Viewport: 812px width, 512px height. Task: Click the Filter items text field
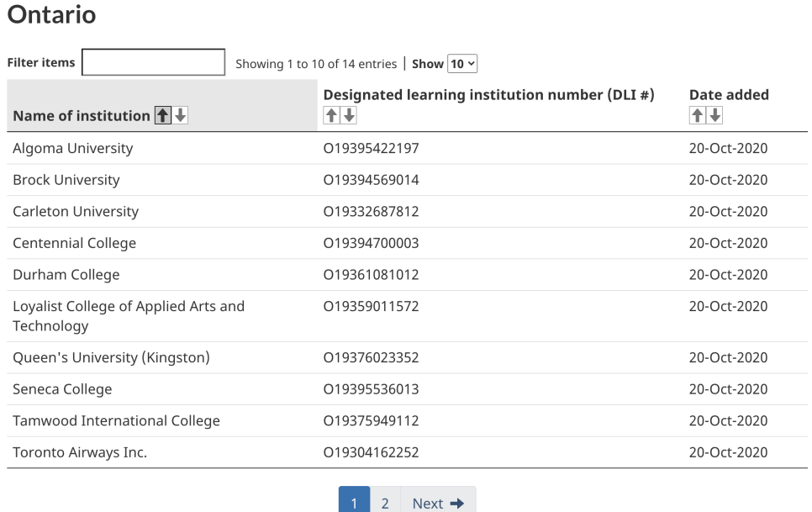coord(153,62)
